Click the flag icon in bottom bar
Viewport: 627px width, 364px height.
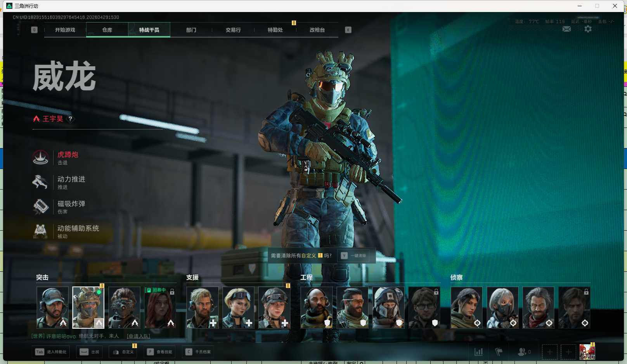(499, 352)
